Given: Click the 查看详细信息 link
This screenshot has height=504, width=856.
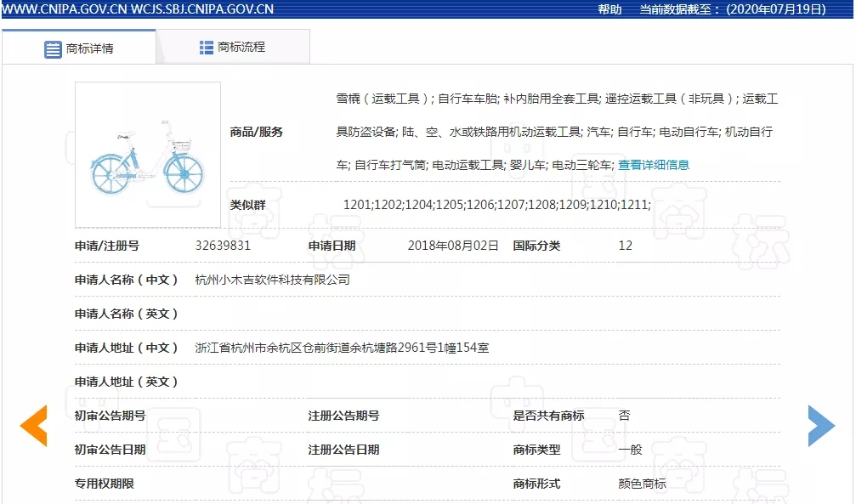Looking at the screenshot, I should point(653,165).
